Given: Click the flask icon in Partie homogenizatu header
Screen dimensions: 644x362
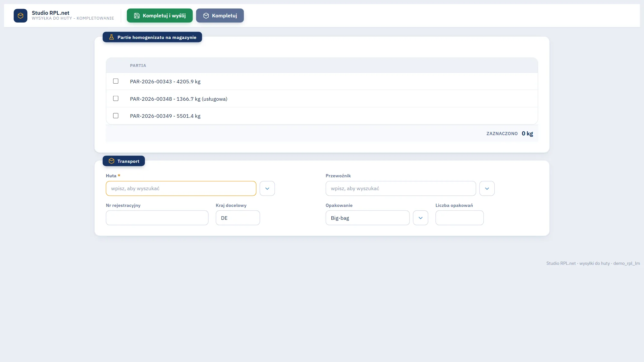Looking at the screenshot, I should (x=111, y=37).
